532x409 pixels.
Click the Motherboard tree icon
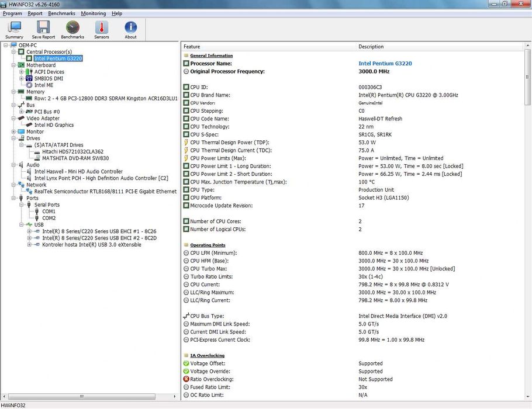21,65
